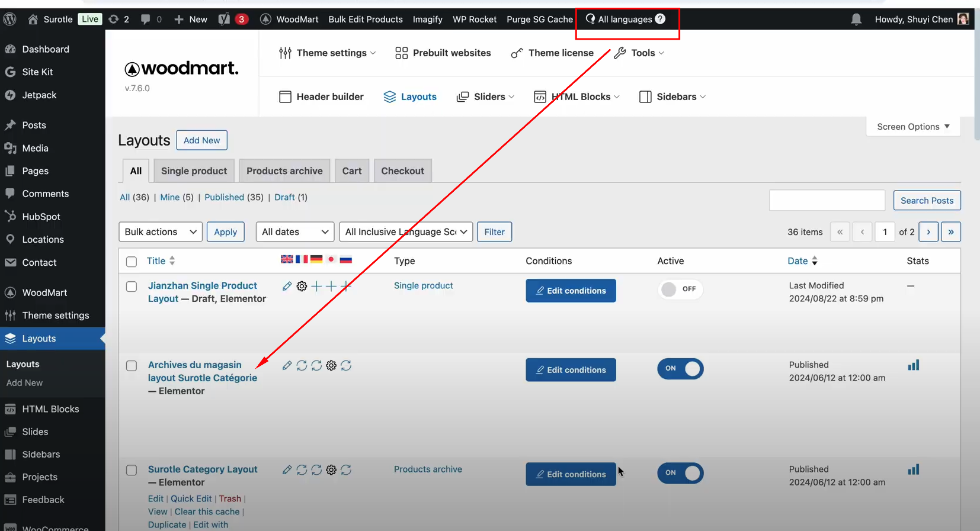This screenshot has width=980, height=531.
Task: Turn off Active toggle for Surotle Category Layout
Action: point(680,473)
